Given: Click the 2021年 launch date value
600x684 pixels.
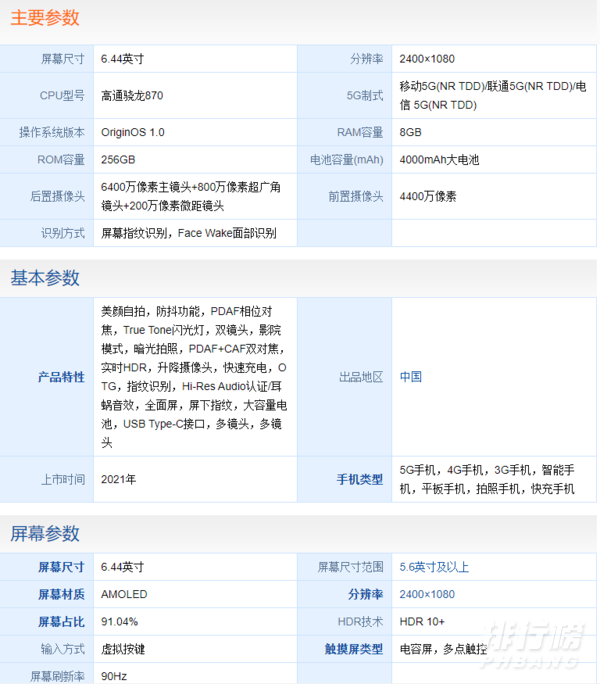Looking at the screenshot, I should [x=118, y=479].
